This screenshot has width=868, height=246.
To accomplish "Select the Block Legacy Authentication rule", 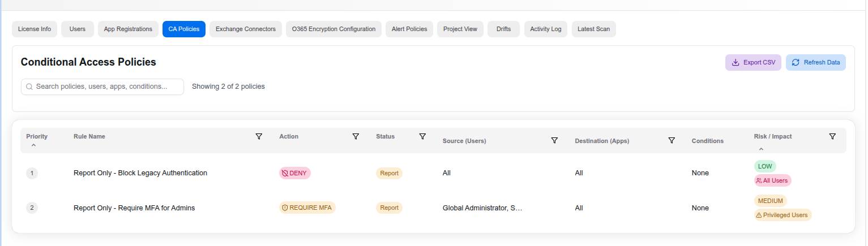I will pyautogui.click(x=140, y=173).
